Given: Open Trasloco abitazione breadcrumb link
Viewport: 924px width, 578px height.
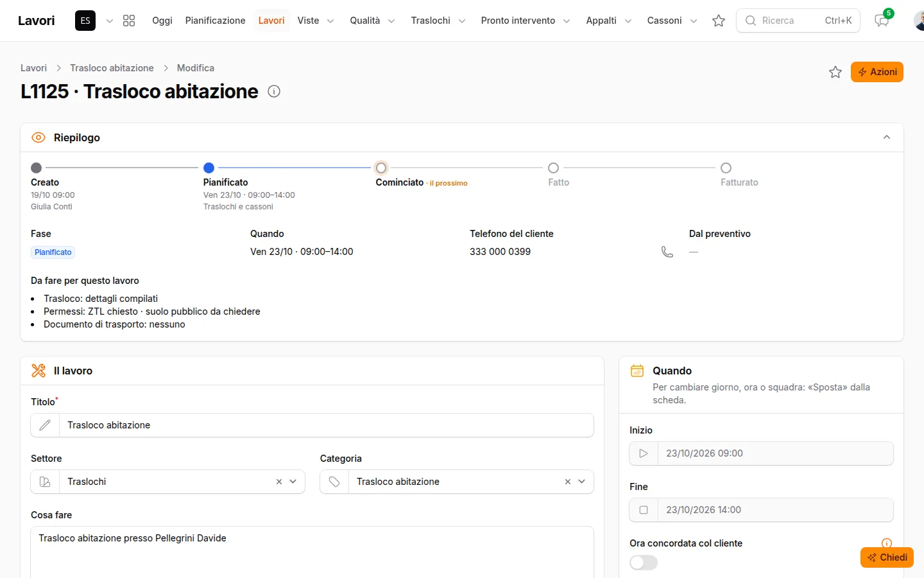Looking at the screenshot, I should click(x=112, y=68).
